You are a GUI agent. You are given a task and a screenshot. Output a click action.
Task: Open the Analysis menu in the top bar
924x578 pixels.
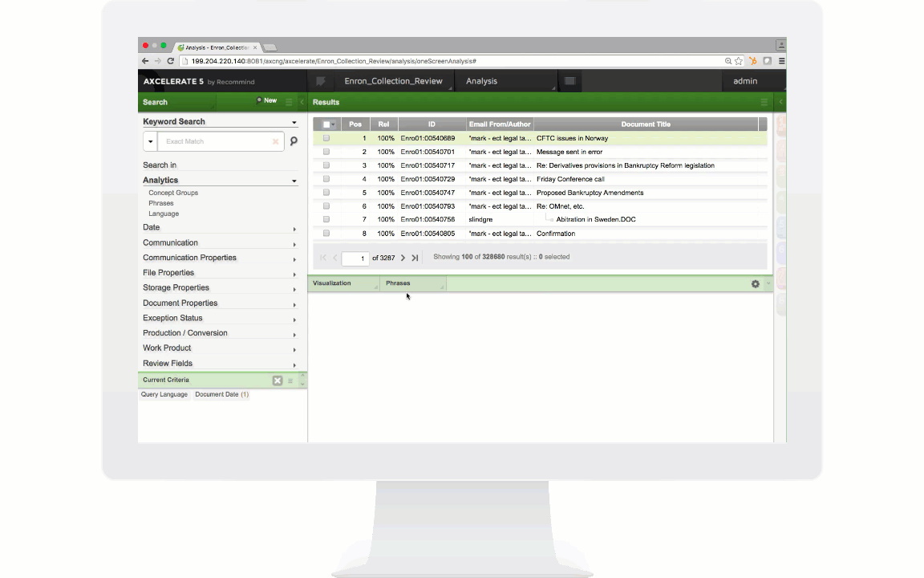(x=481, y=81)
